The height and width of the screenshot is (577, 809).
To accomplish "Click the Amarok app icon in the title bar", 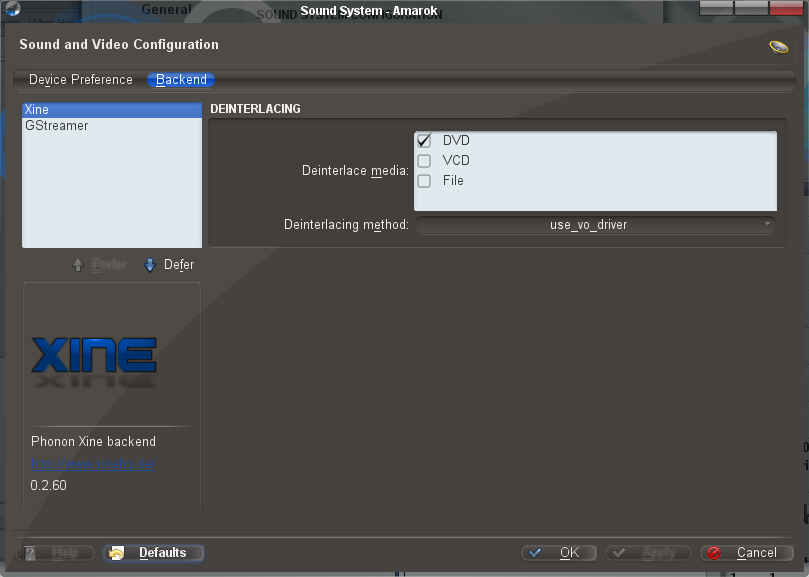I will tap(12, 9).
